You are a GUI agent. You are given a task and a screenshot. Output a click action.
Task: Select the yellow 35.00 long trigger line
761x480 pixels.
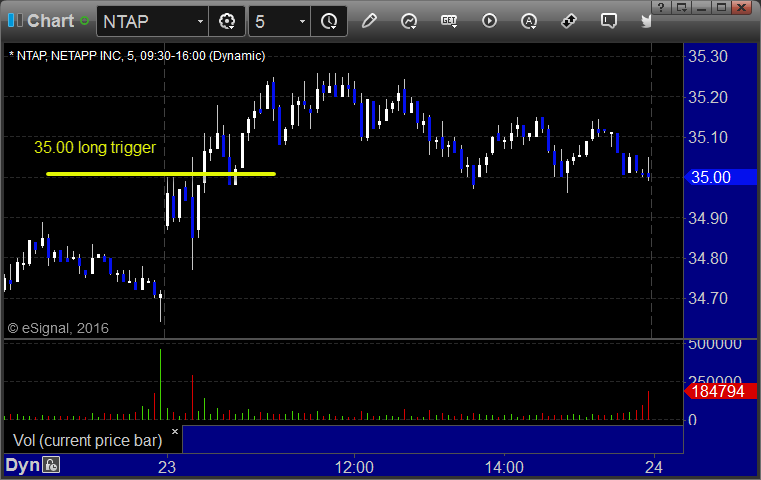coord(161,173)
